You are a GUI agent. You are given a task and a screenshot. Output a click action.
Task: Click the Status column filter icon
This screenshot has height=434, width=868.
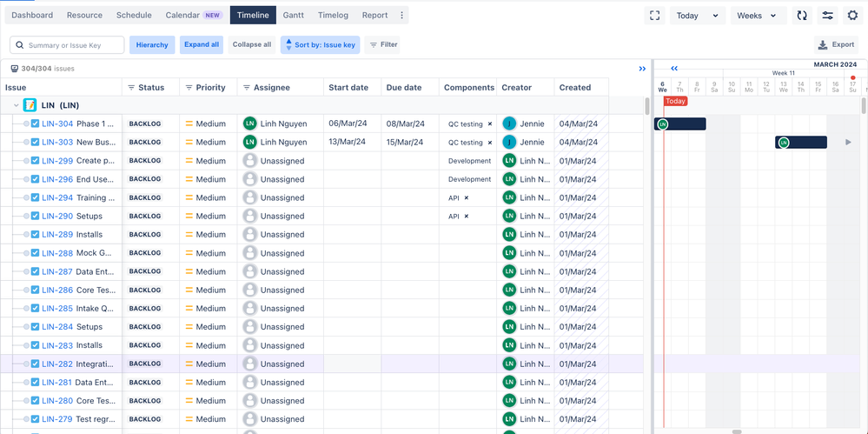(x=131, y=88)
